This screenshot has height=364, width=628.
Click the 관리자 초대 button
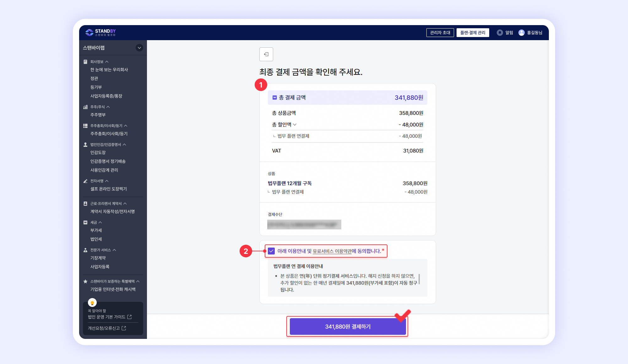tap(440, 33)
